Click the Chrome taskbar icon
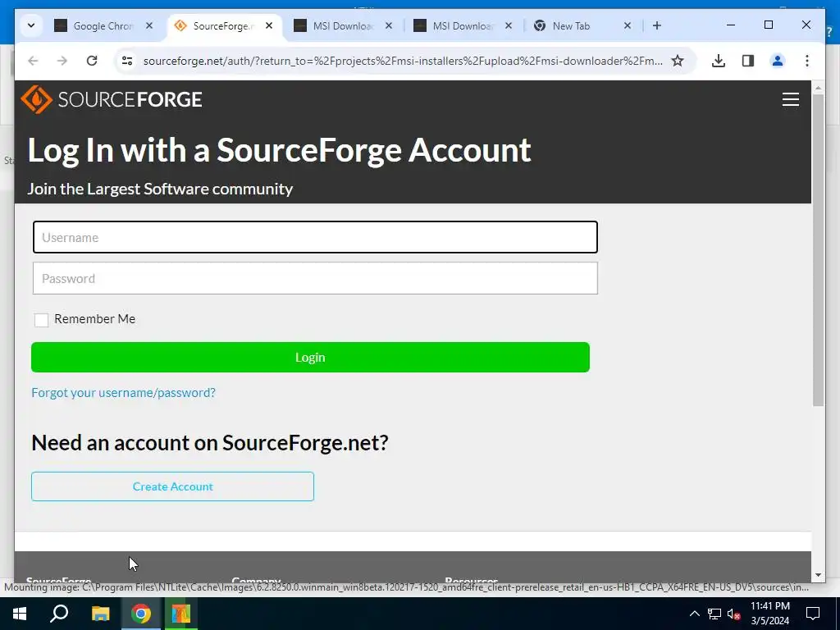The height and width of the screenshot is (630, 840). [x=140, y=614]
